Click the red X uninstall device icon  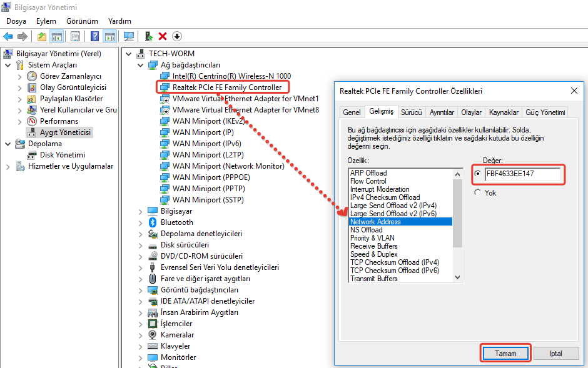tap(163, 36)
